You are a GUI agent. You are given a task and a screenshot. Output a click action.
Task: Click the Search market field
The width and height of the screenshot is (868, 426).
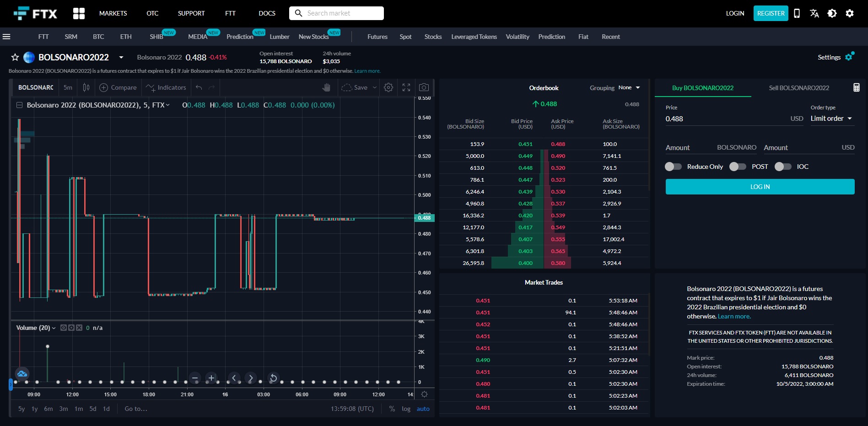[336, 13]
